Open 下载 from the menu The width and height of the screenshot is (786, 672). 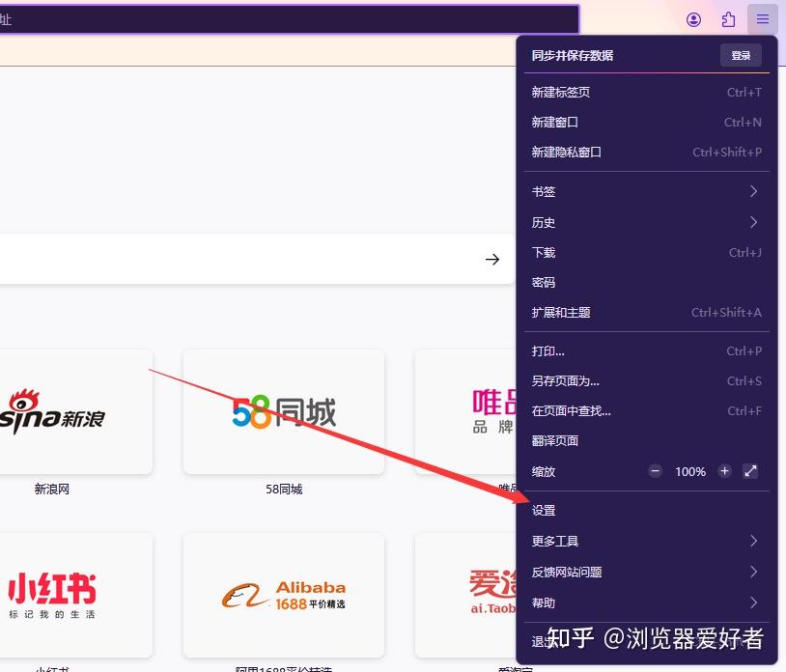coord(647,253)
